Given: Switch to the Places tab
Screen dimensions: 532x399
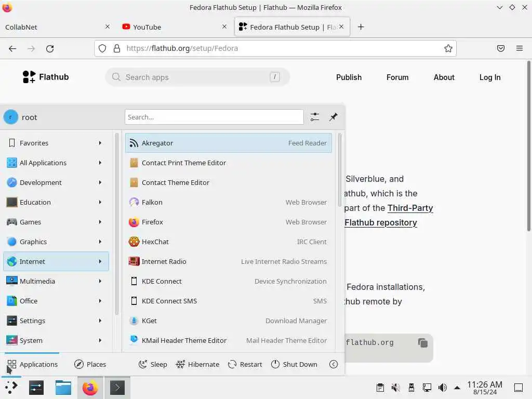Looking at the screenshot, I should [90, 364].
